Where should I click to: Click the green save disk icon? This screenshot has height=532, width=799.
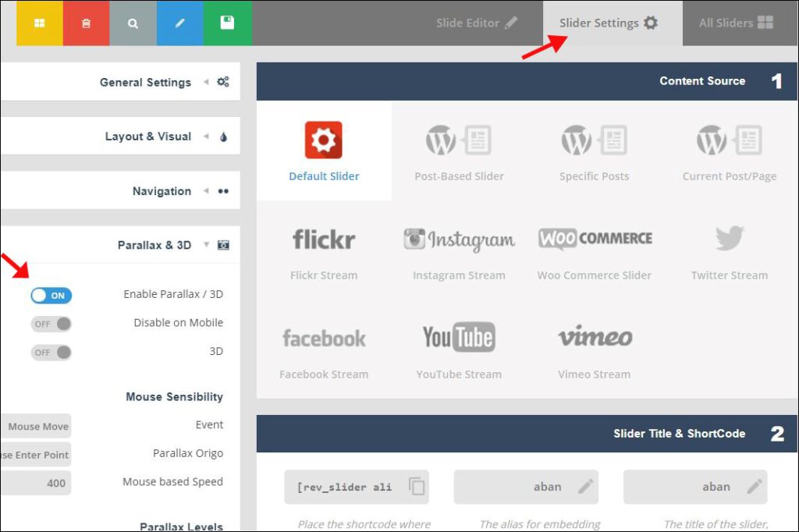point(227,23)
